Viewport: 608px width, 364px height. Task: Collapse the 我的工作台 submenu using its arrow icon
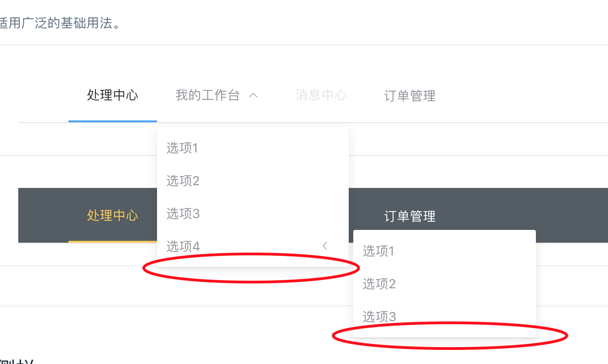click(x=253, y=95)
